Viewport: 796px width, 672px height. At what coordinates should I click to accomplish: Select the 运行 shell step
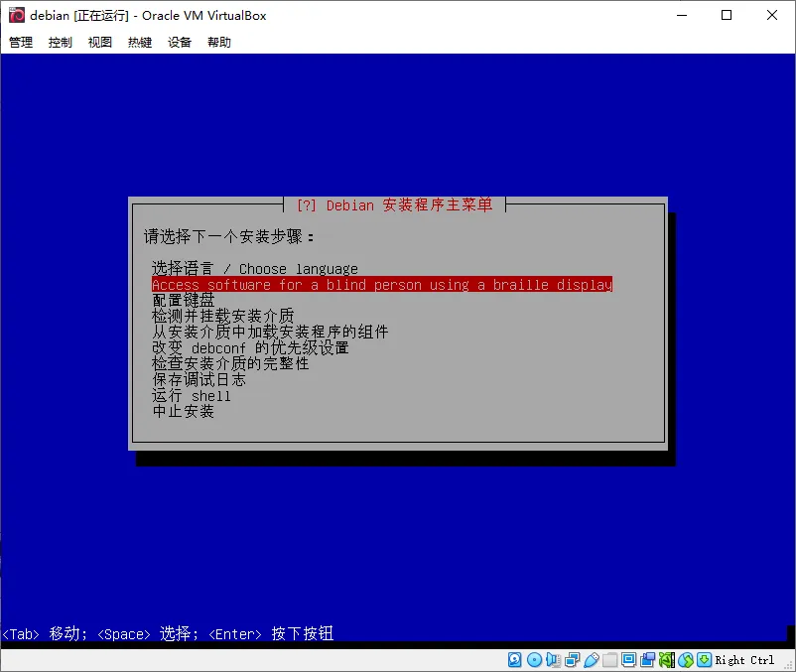[x=192, y=395]
